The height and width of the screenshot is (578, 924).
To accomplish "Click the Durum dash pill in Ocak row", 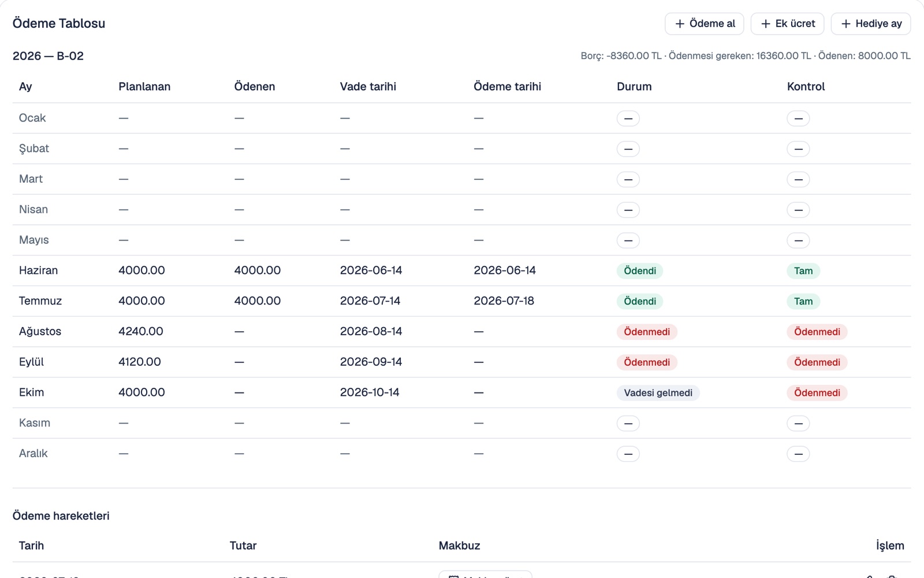I will pyautogui.click(x=628, y=118).
